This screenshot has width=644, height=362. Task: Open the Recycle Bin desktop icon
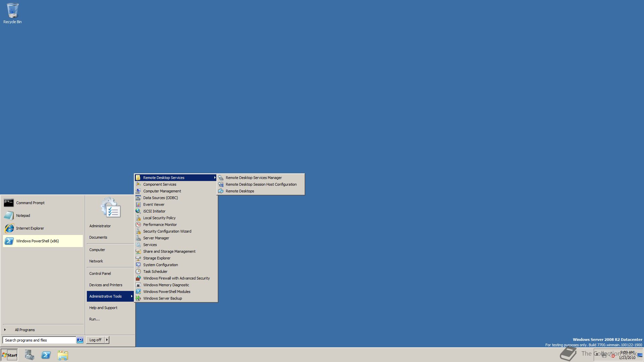click(12, 13)
